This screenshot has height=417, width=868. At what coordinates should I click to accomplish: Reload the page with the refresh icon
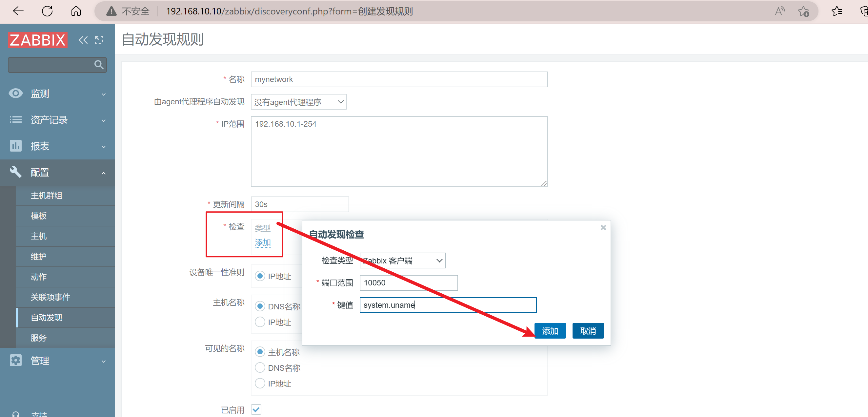point(47,11)
